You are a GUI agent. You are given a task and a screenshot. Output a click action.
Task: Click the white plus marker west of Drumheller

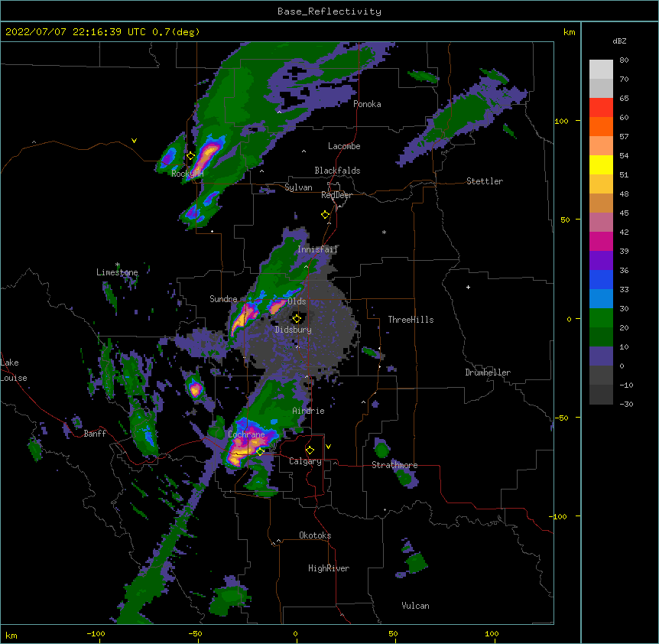pos(468,287)
